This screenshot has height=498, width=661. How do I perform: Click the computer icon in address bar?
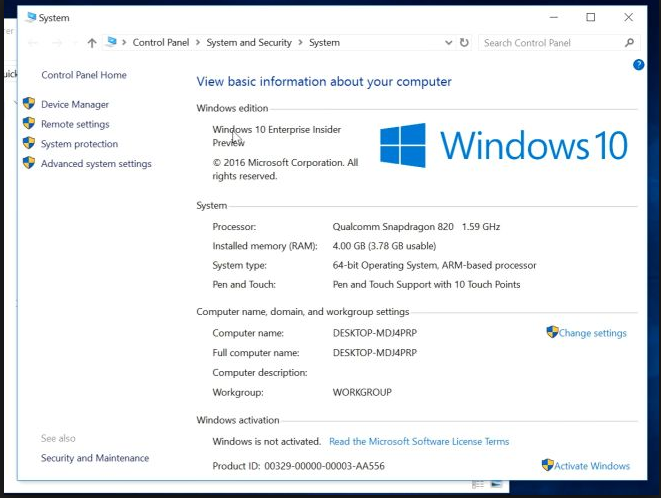click(x=112, y=42)
